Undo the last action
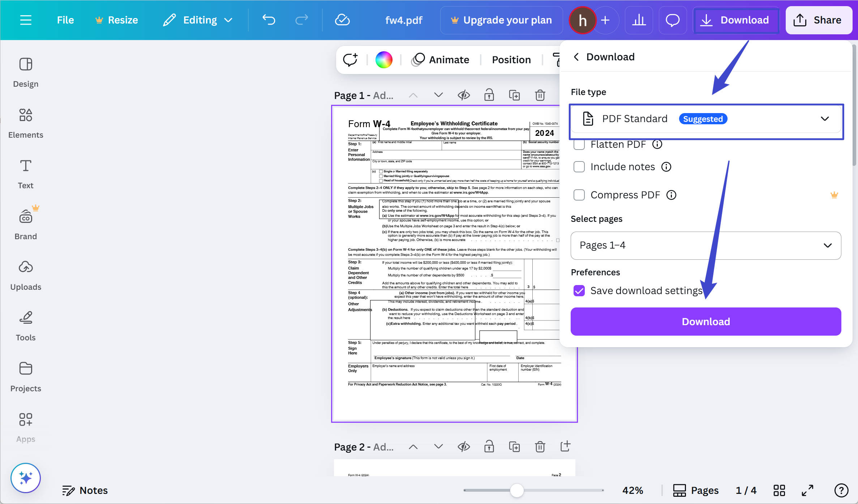The width and height of the screenshot is (858, 504). 269,20
